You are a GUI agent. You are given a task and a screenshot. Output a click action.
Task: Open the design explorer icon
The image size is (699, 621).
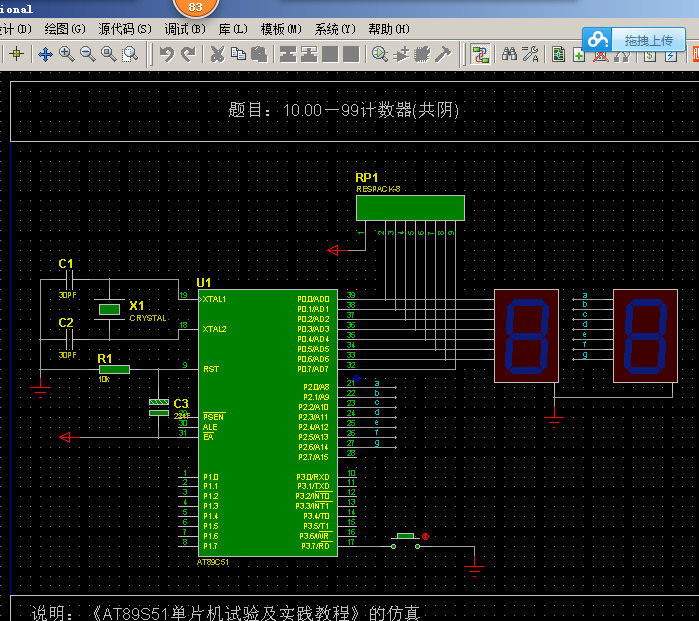pos(559,54)
